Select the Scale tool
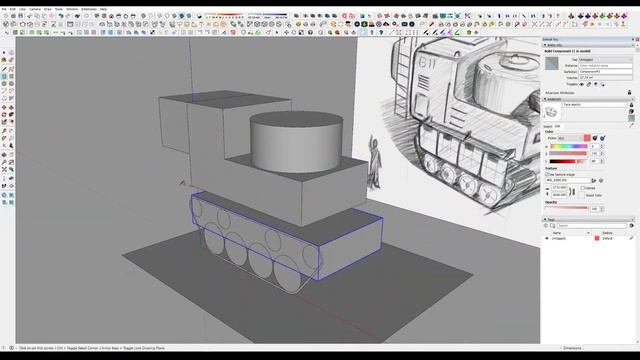640x360 pixels. [4, 122]
